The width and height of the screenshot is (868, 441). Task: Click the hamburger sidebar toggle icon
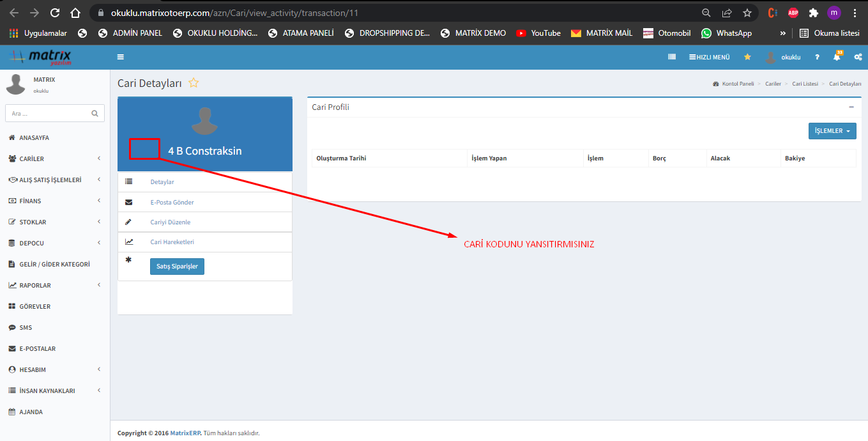click(x=120, y=57)
